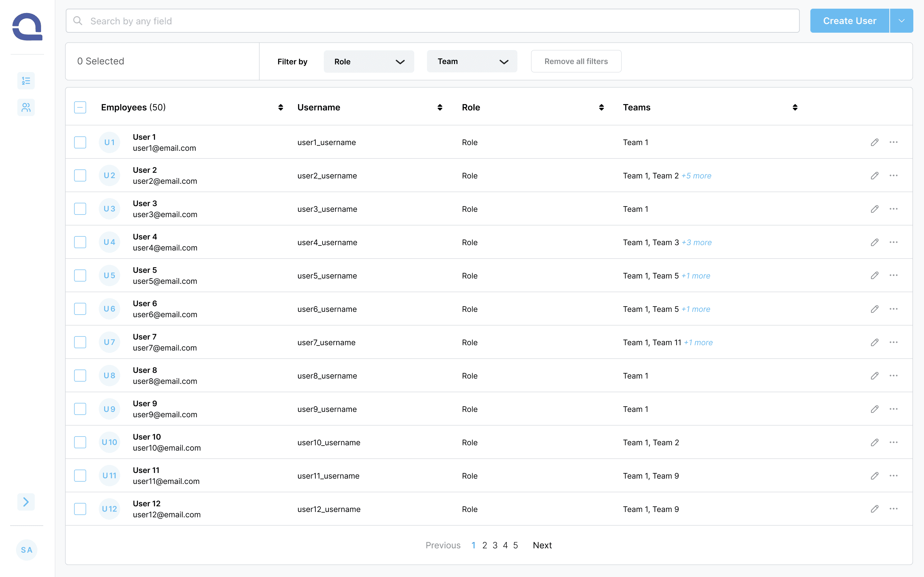The width and height of the screenshot is (924, 577).
Task: Click the users icon in the sidebar
Action: pyautogui.click(x=26, y=108)
